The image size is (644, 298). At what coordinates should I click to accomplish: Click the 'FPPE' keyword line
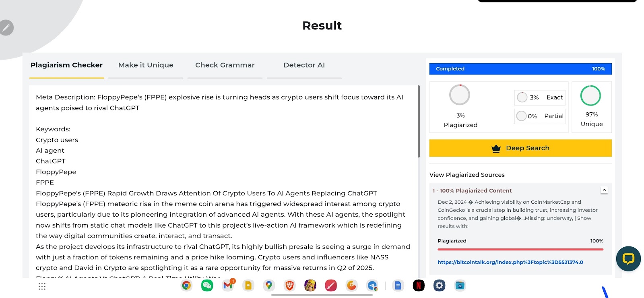(x=45, y=182)
